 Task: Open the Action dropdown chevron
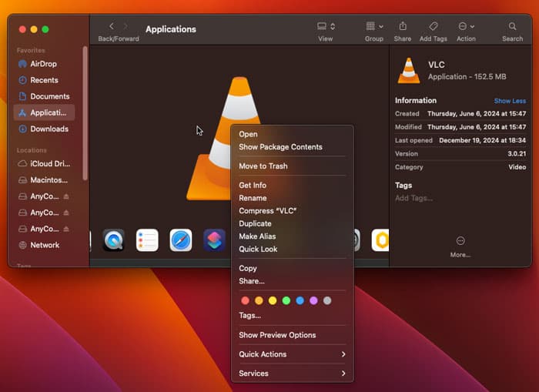click(472, 26)
